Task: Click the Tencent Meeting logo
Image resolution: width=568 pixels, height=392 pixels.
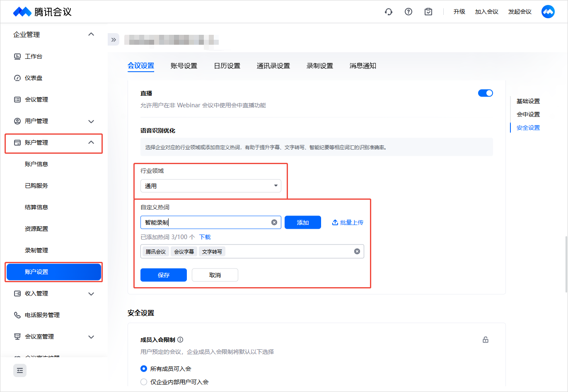Action: (x=42, y=12)
